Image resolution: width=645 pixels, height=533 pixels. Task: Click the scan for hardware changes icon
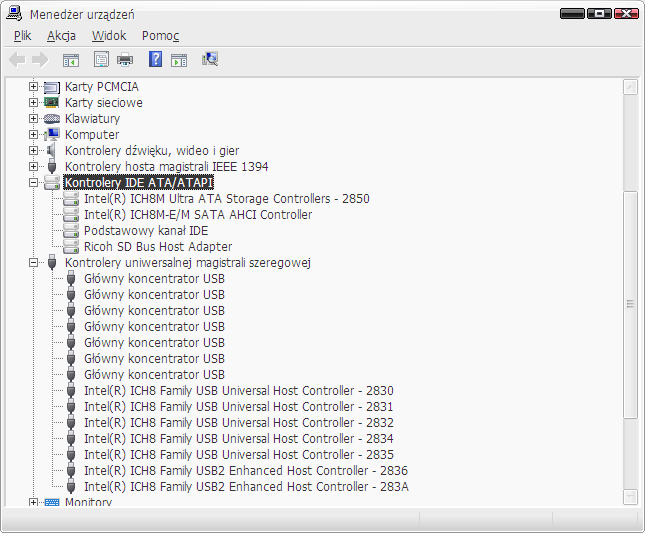tap(210, 60)
